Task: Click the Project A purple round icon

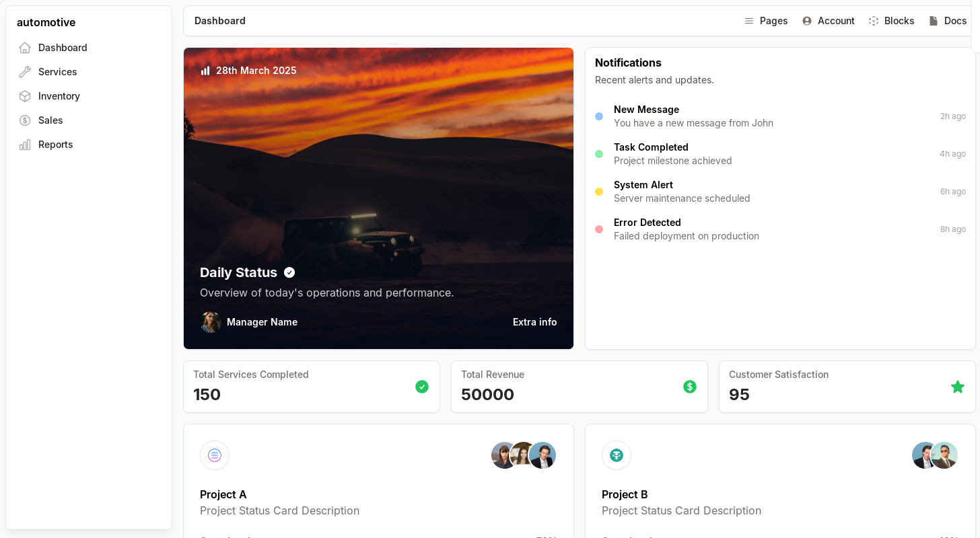Action: point(215,455)
